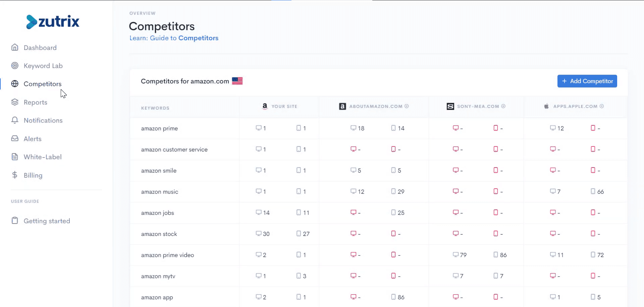Click the Notifications bell icon
Screen dimensions: 644x307
[x=15, y=120]
